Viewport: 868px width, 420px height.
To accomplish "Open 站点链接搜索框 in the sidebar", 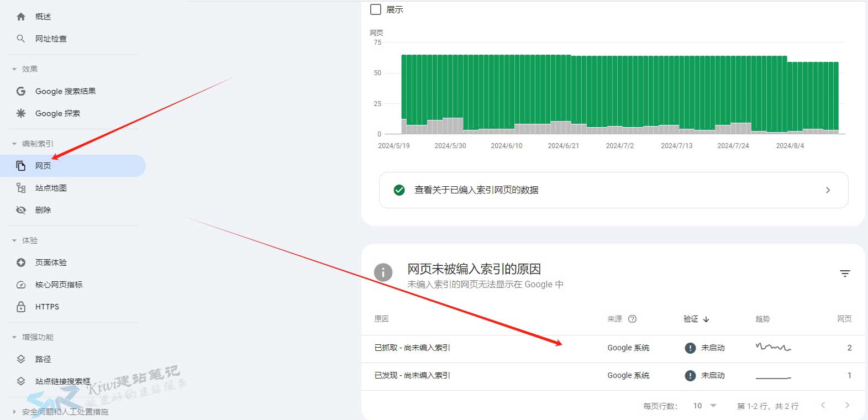I will [x=62, y=381].
